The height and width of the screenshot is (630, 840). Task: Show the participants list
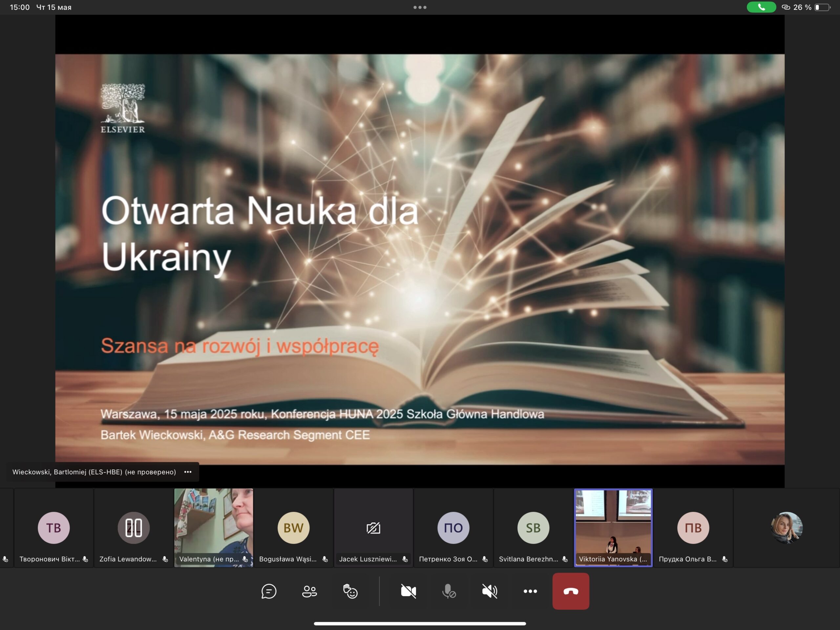pyautogui.click(x=309, y=591)
